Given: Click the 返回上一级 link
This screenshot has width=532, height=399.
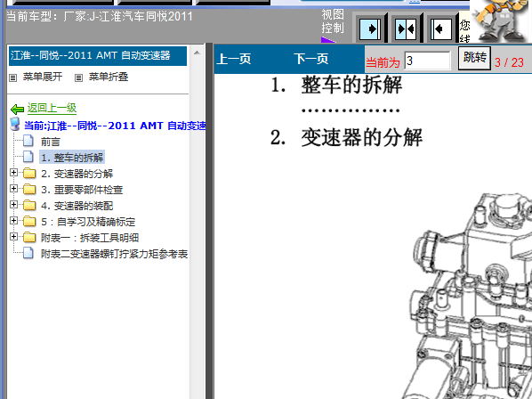Looking at the screenshot, I should (x=52, y=108).
